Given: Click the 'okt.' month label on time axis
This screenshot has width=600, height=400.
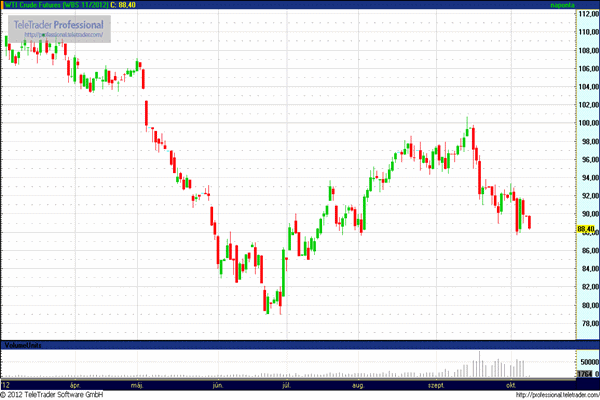Looking at the screenshot, I should pyautogui.click(x=510, y=384).
